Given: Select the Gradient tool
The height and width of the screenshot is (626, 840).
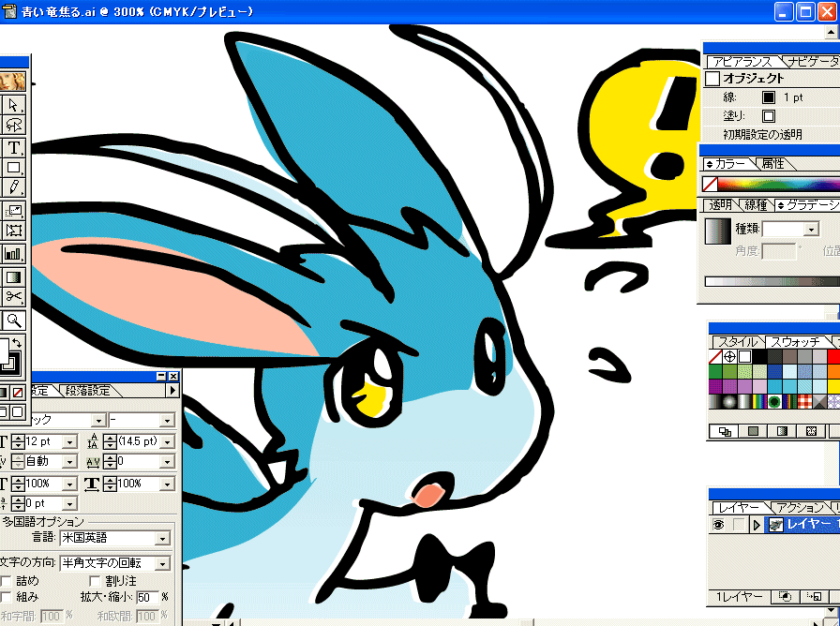Looking at the screenshot, I should pyautogui.click(x=13, y=276).
